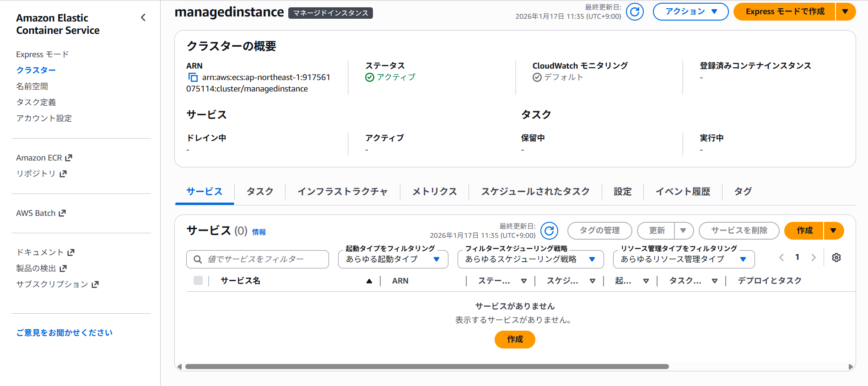
Task: Toggle the select-all services checkbox
Action: (x=198, y=281)
